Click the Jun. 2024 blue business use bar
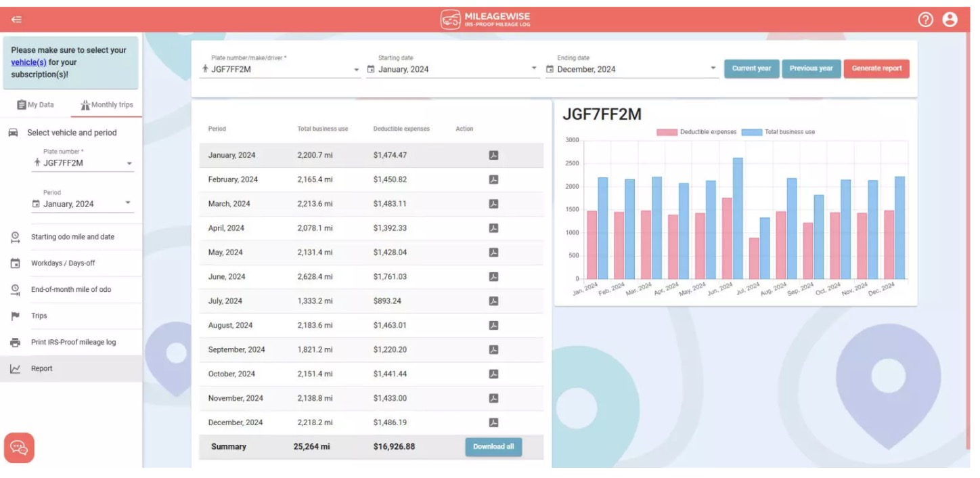 (738, 218)
